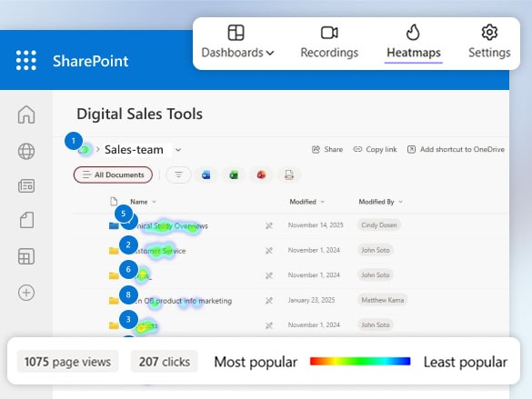Click John Soto chip in Customer Service row

[x=376, y=250]
